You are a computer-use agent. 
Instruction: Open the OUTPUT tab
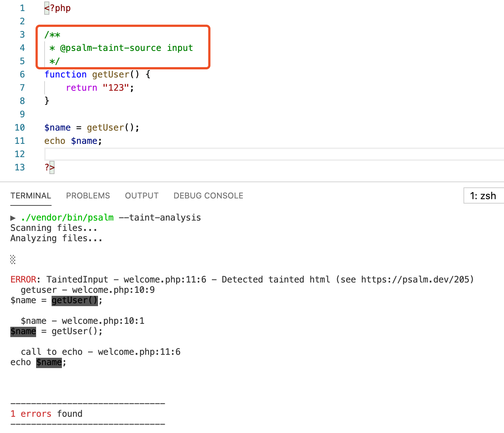(x=142, y=195)
